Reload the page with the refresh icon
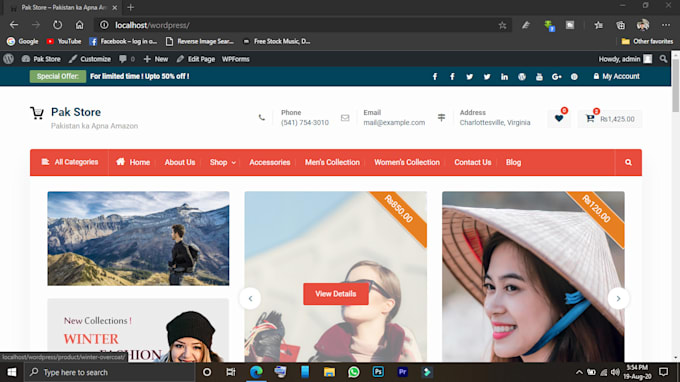The width and height of the screenshot is (680, 382). [x=58, y=25]
